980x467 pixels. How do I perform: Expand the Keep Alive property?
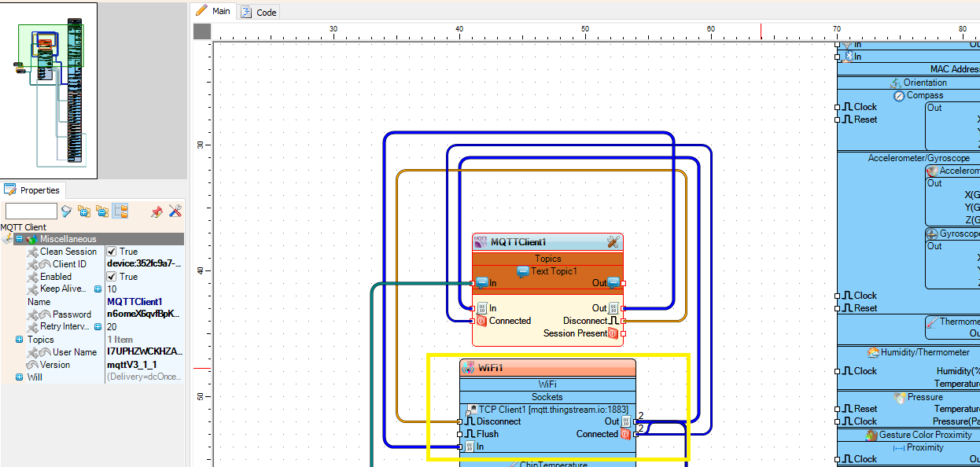tap(98, 289)
